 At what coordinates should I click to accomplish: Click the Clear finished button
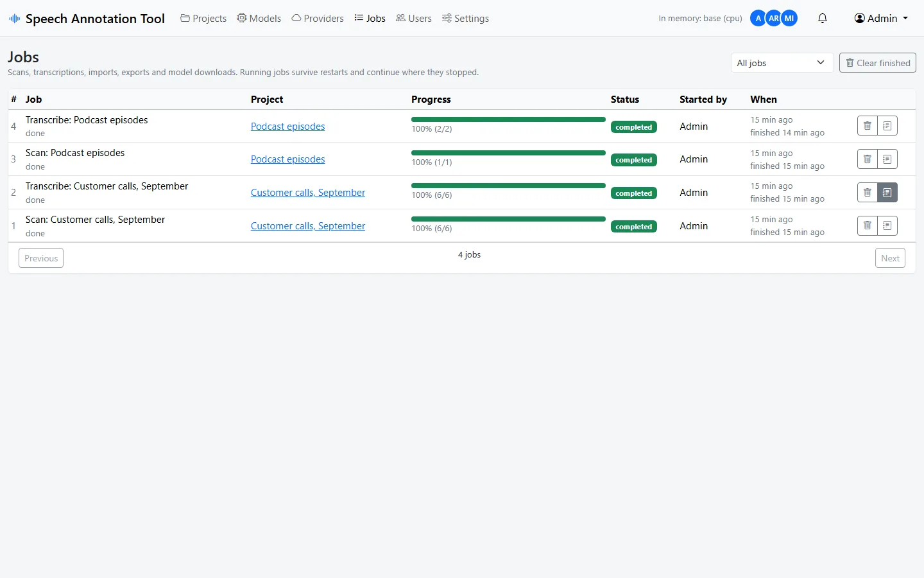[878, 63]
